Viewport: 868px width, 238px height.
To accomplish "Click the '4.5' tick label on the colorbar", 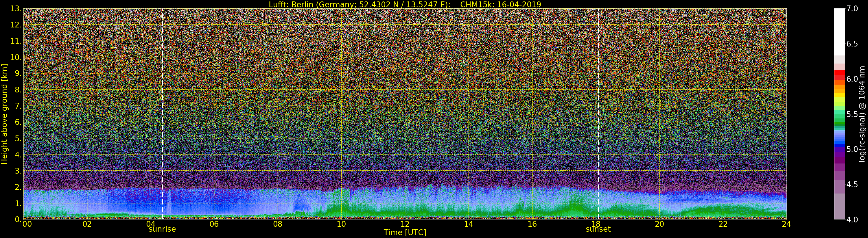I will (852, 185).
